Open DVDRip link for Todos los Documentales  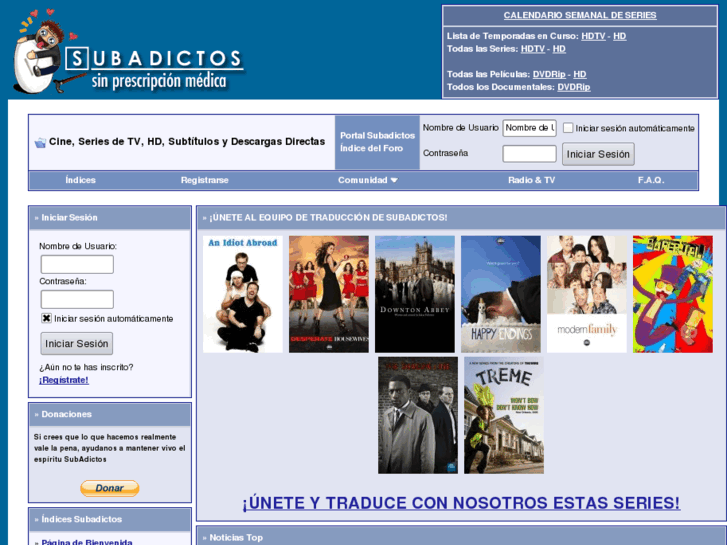(574, 87)
